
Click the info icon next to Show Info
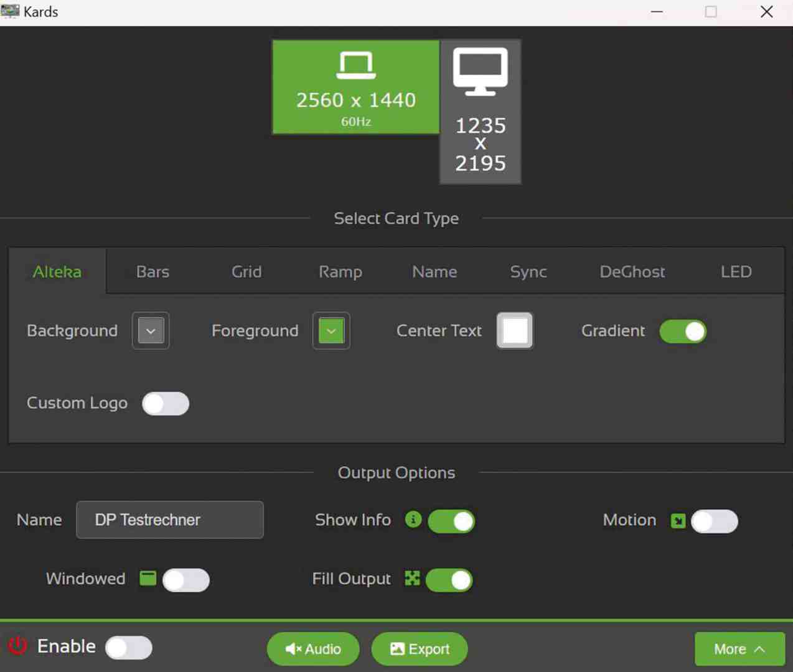(x=413, y=520)
